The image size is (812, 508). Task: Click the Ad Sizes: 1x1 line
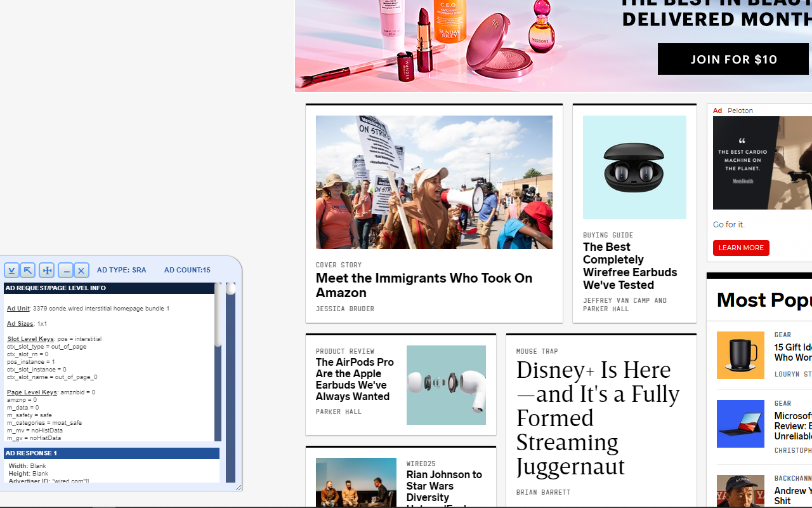[27, 324]
